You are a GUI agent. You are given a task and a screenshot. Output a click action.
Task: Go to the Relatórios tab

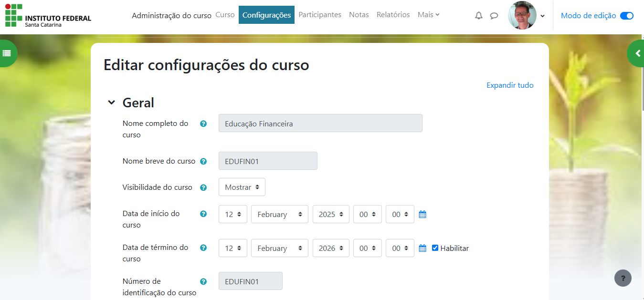click(393, 15)
